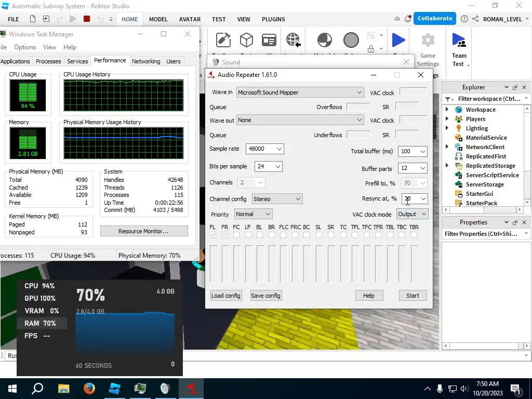Screen dimensions: 532x399
Task: Click the open file icon beside new file
Action: point(46,19)
